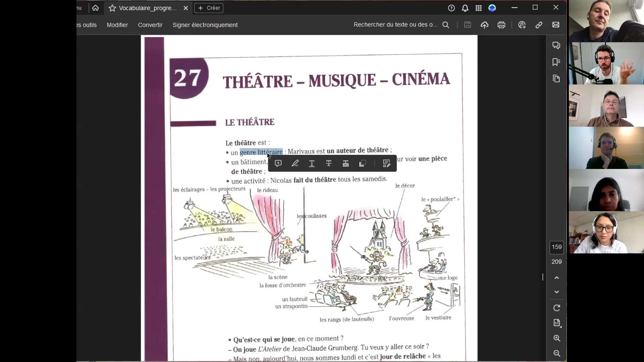Go to next page with down chevron

tap(557, 292)
